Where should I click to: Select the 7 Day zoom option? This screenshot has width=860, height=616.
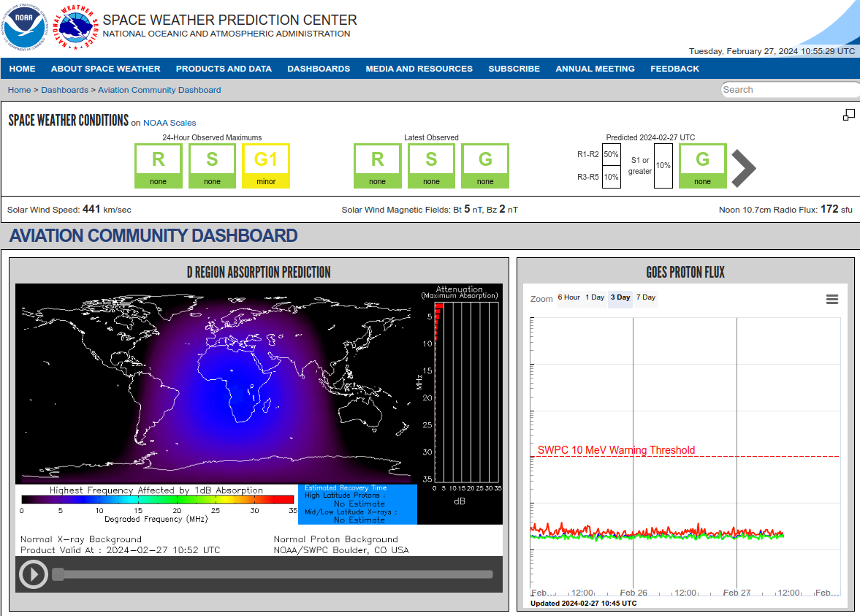(646, 297)
